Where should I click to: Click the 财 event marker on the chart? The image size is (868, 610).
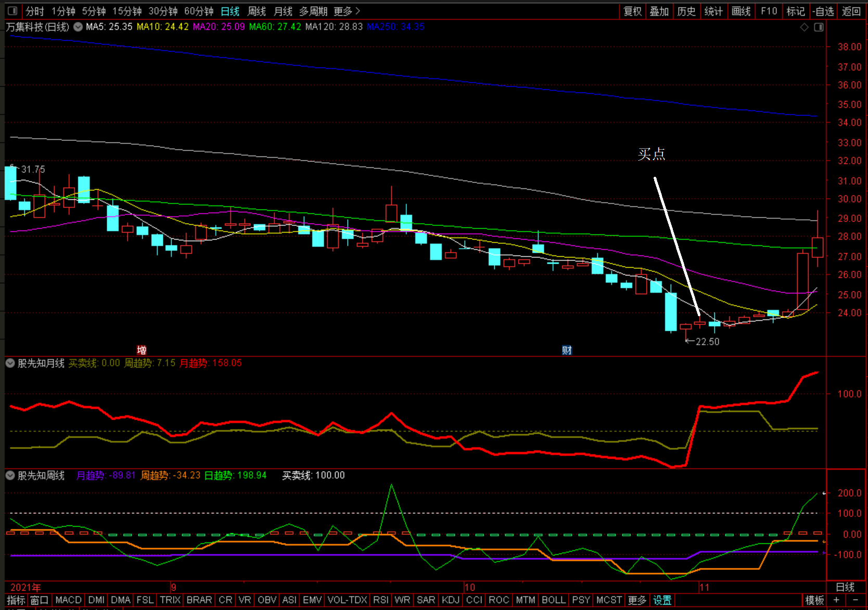click(x=567, y=350)
